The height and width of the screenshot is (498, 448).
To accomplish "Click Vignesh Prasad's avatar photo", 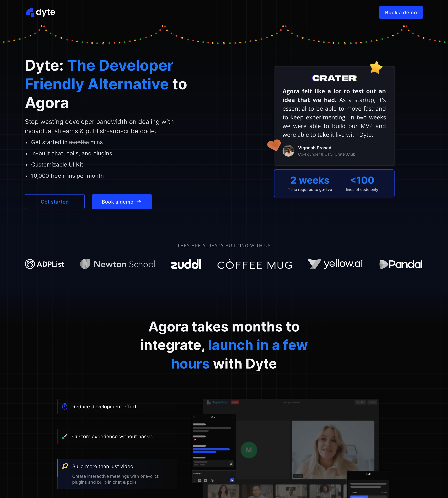I will click(288, 151).
